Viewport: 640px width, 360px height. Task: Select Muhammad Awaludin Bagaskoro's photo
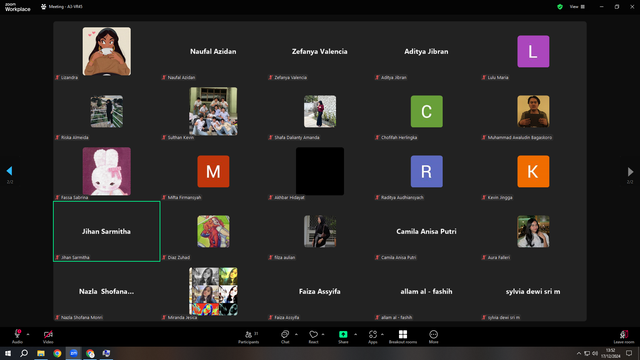tap(533, 111)
